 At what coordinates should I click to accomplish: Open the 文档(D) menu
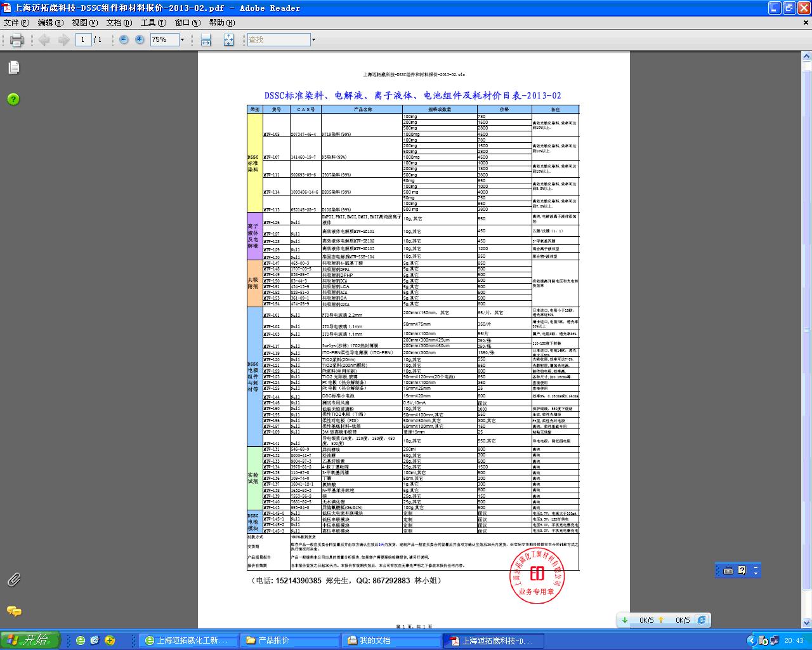coord(119,22)
